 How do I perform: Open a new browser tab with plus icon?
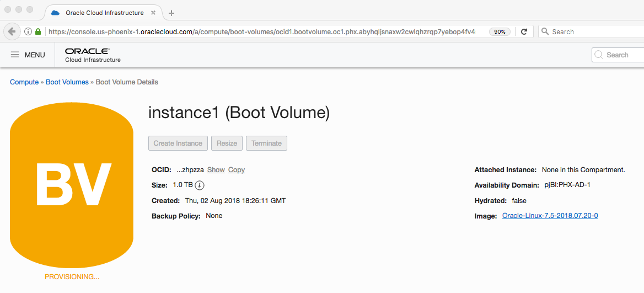pyautogui.click(x=171, y=13)
